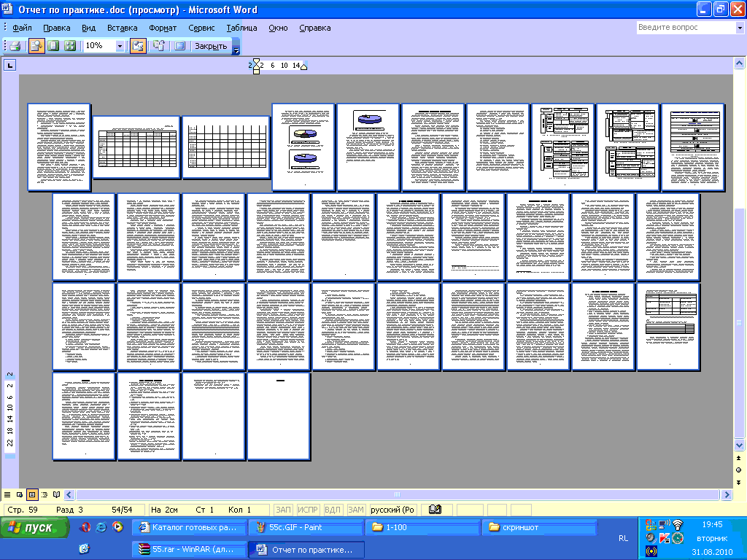The width and height of the screenshot is (747, 560).
Task: Toggle Full Screen view icon
Action: pos(179,46)
